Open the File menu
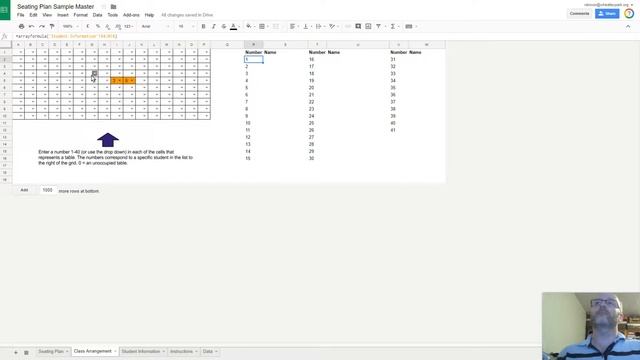Image resolution: width=640 pixels, height=360 pixels. pos(20,15)
